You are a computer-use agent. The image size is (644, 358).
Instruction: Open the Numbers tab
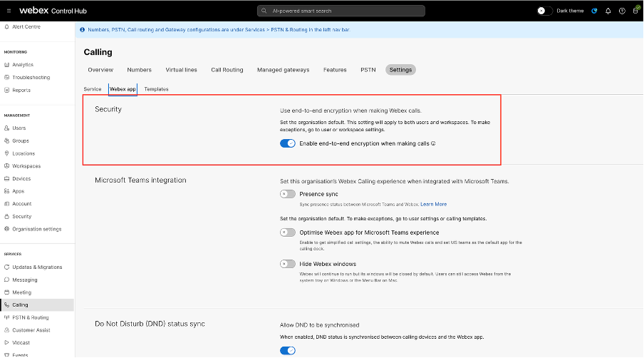[139, 70]
